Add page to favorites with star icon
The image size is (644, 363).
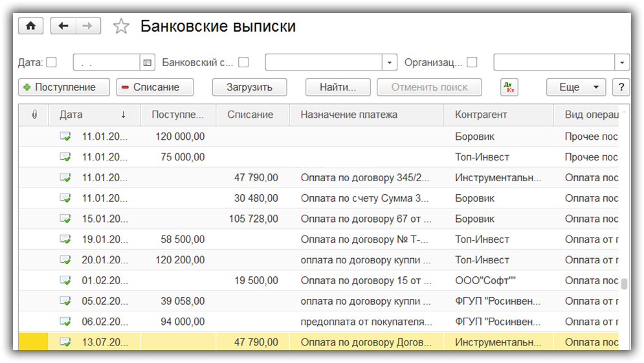121,27
